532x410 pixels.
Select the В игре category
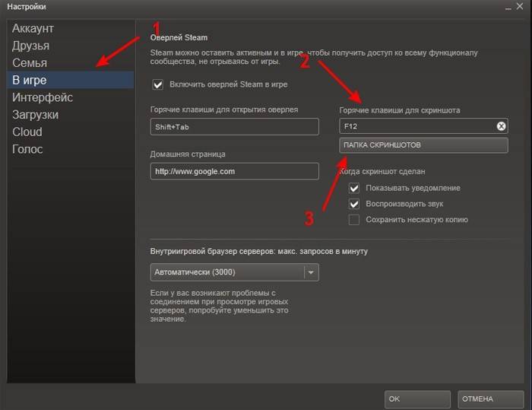[x=30, y=81]
